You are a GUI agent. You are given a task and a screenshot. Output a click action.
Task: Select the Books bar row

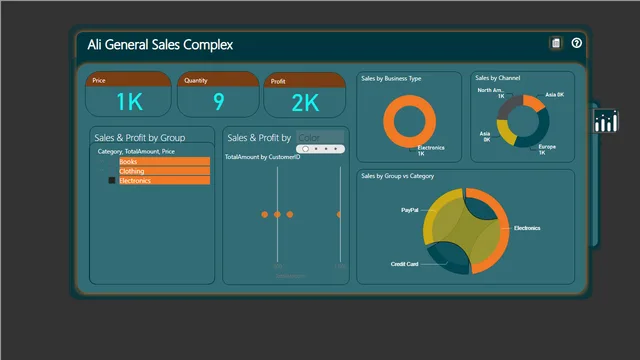164,162
